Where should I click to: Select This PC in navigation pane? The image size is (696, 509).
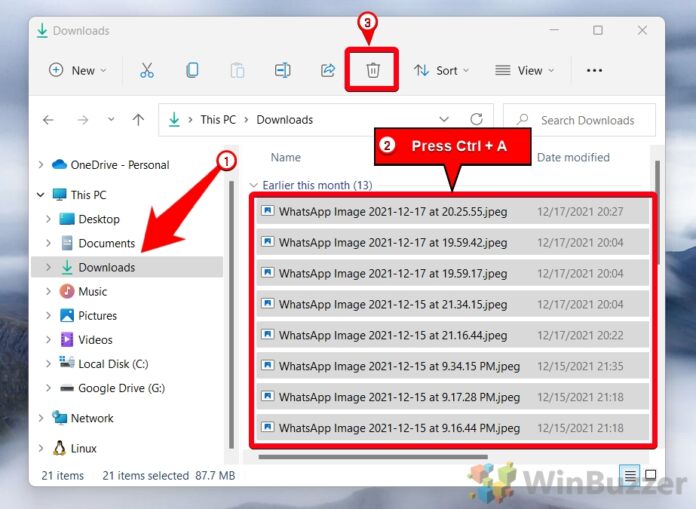[x=88, y=195]
